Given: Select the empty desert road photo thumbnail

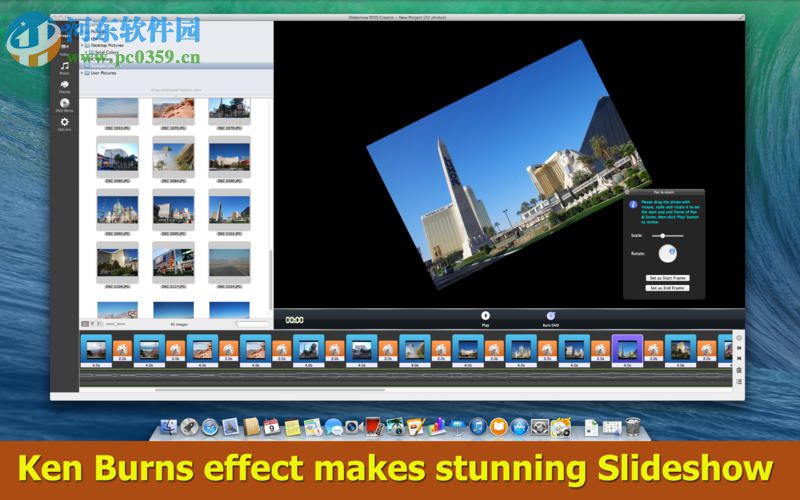Looking at the screenshot, I should (x=230, y=262).
